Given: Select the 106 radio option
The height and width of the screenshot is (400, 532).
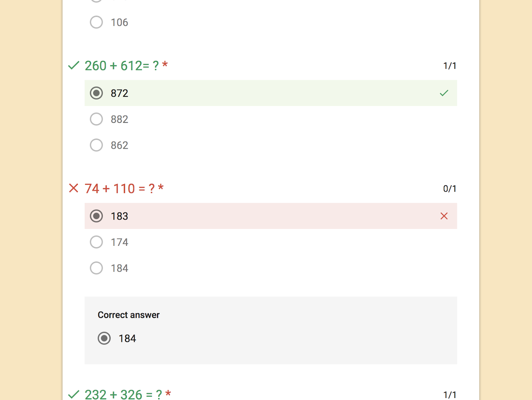Looking at the screenshot, I should 96,22.
